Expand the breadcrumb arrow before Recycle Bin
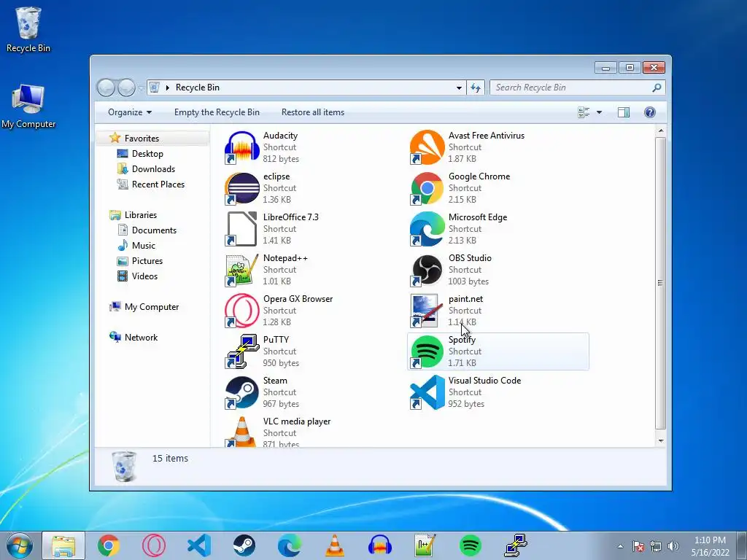 click(167, 87)
